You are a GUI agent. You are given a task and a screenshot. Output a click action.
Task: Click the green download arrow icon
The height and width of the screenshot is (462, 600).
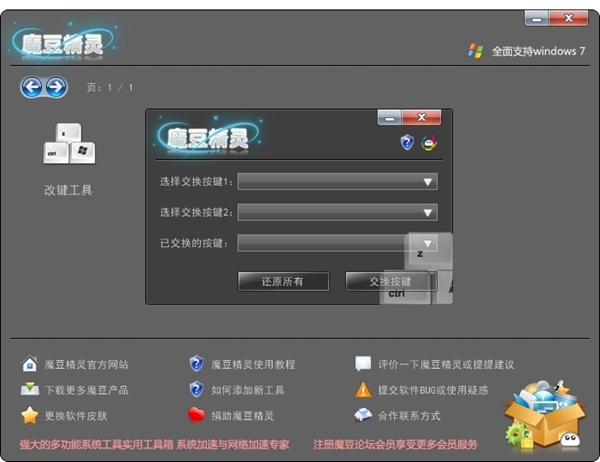click(x=30, y=389)
